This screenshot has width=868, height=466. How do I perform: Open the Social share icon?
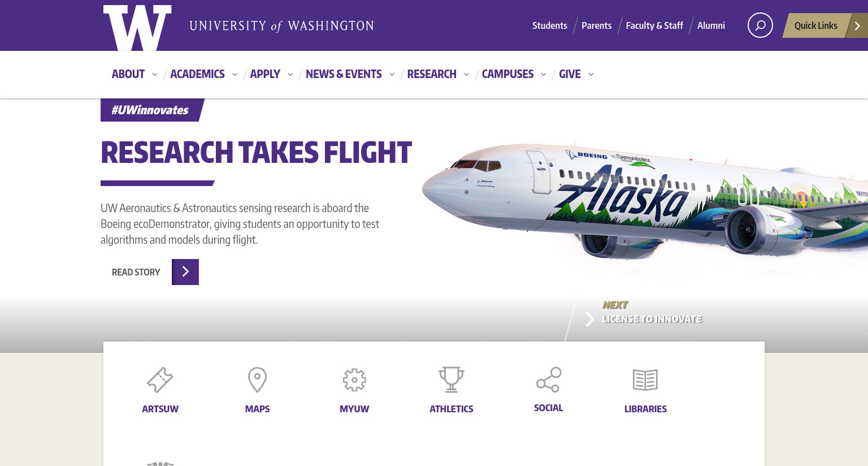click(x=549, y=379)
